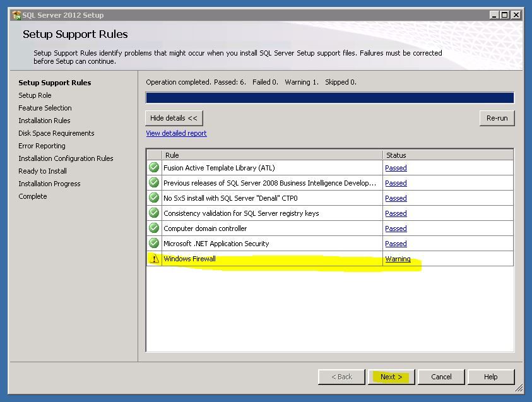Click the completed progress bar
Viewport: 532px width, 402px height.
(x=329, y=98)
